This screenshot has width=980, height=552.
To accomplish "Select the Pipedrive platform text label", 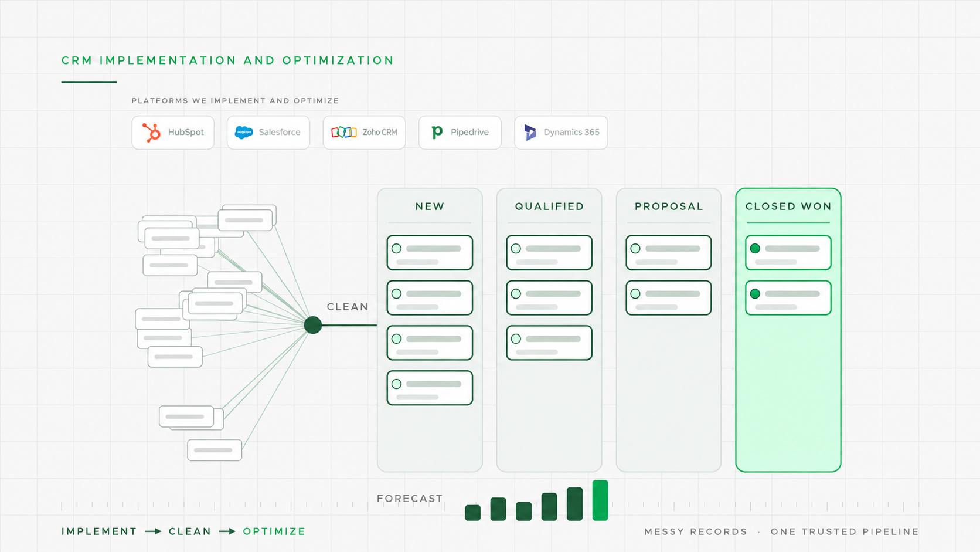I will (x=469, y=133).
